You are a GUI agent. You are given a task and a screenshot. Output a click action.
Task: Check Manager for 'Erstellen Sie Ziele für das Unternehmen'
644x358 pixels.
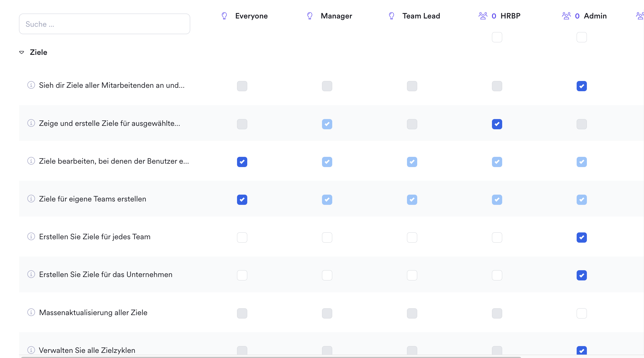pos(327,275)
